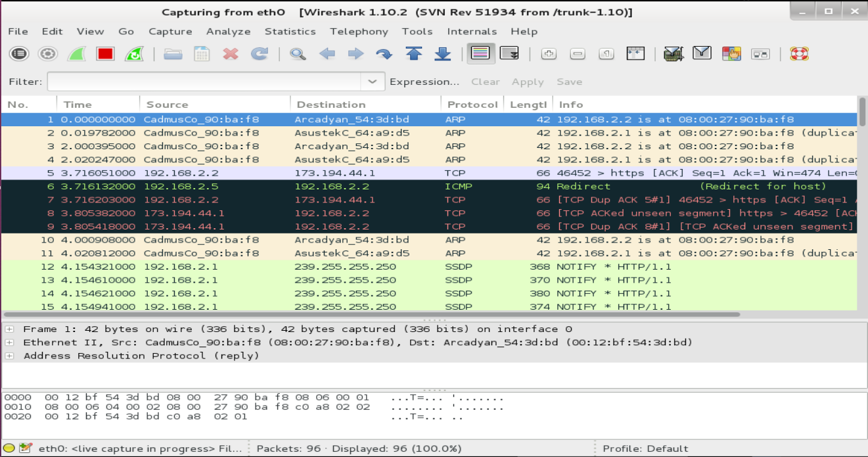Screen dimensions: 868x457
Task: Select packet 6 ICMP Redirect row
Action: (429, 186)
